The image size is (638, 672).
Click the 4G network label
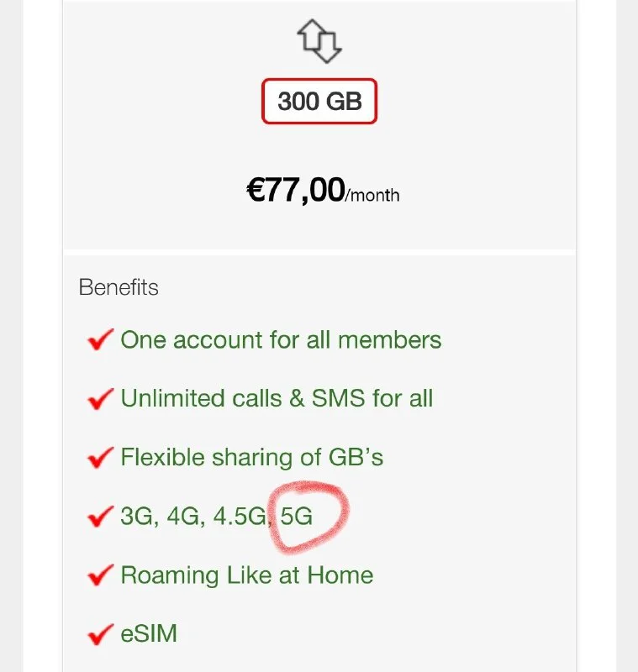[184, 517]
